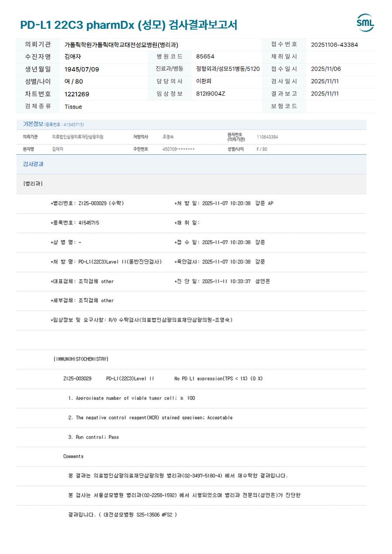Select prescribing doctor '조영숙' in basic info
392x554 pixels.
(x=168, y=137)
